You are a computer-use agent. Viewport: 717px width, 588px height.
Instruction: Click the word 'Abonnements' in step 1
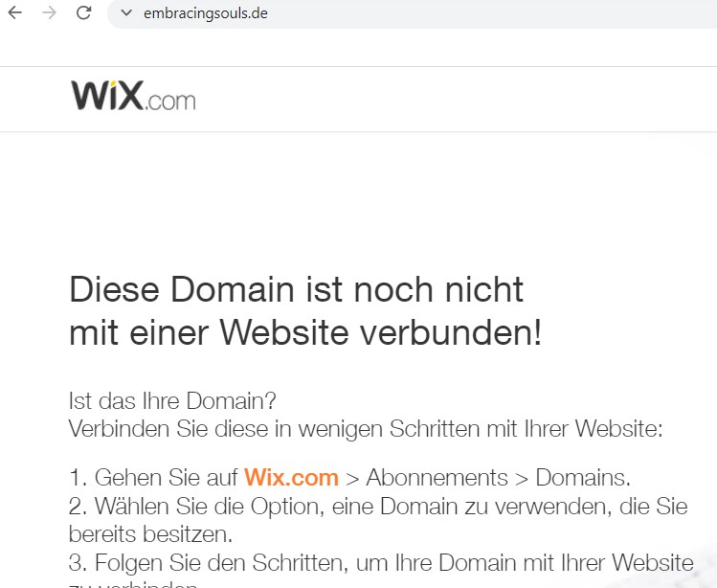[437, 477]
